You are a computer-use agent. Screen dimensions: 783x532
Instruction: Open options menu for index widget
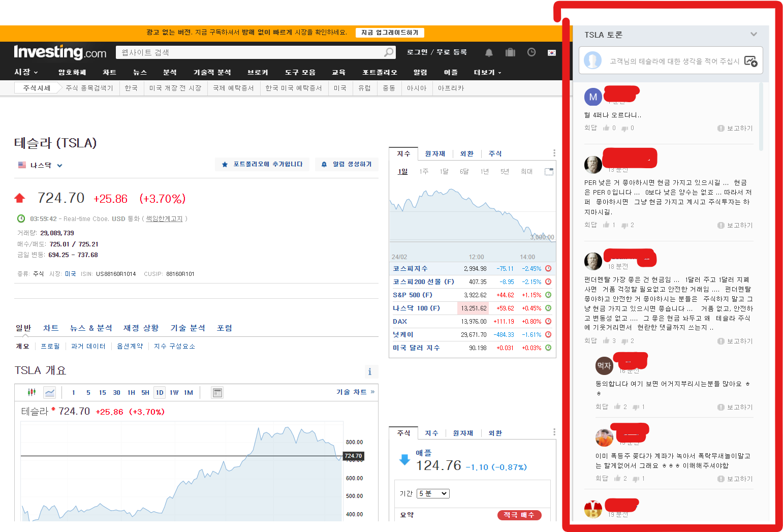tap(554, 153)
